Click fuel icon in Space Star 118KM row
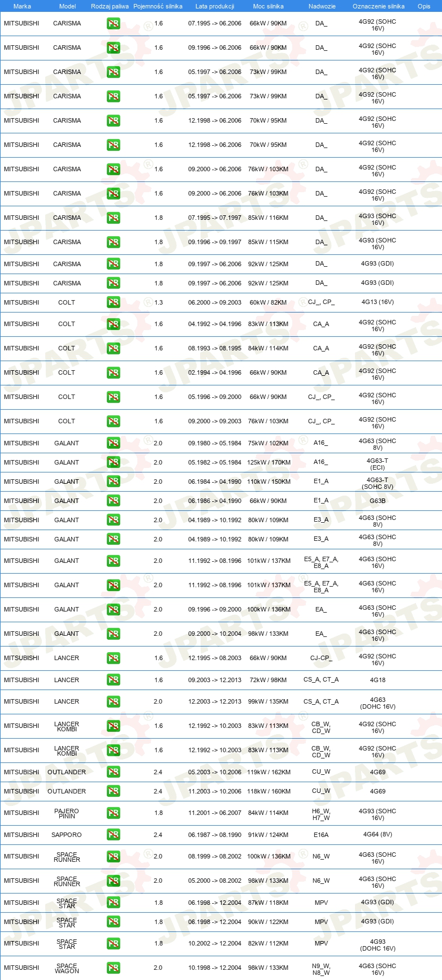The height and width of the screenshot is (980, 442). tap(113, 903)
